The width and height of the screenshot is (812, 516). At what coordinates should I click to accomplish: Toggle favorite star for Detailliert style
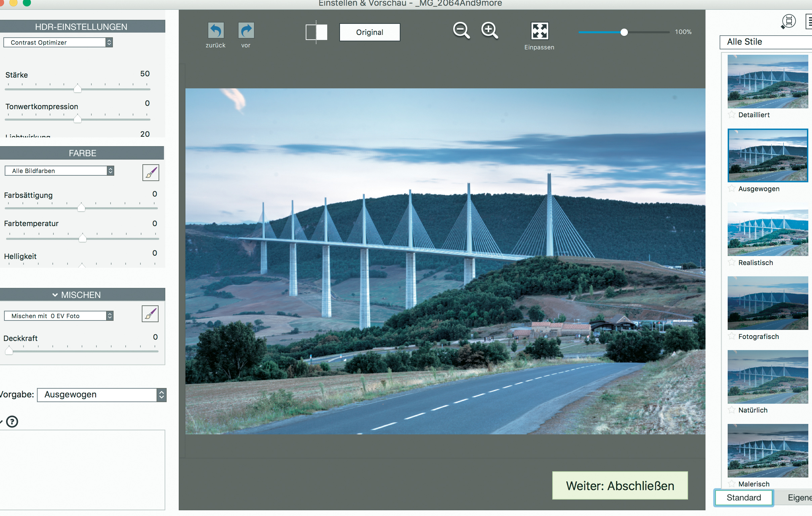[x=731, y=115]
